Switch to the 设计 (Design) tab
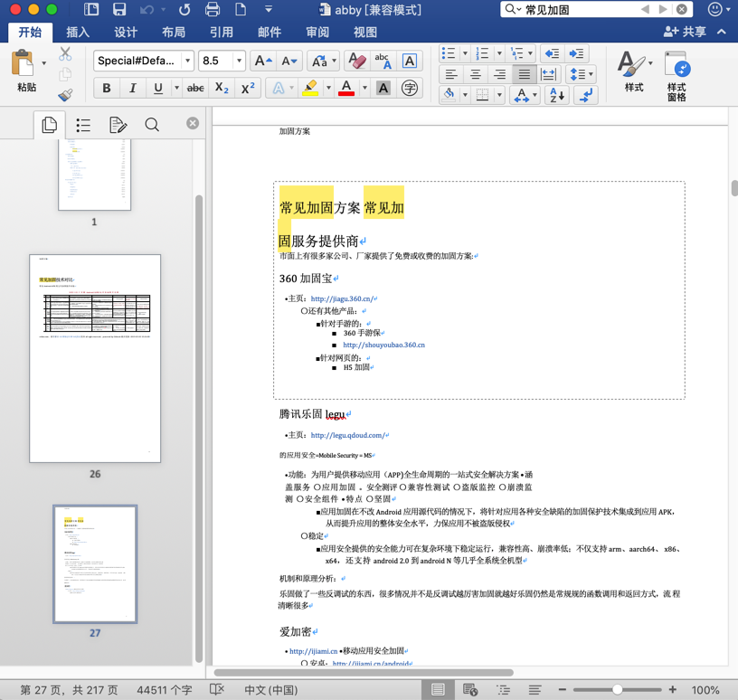The image size is (738, 700). (126, 32)
